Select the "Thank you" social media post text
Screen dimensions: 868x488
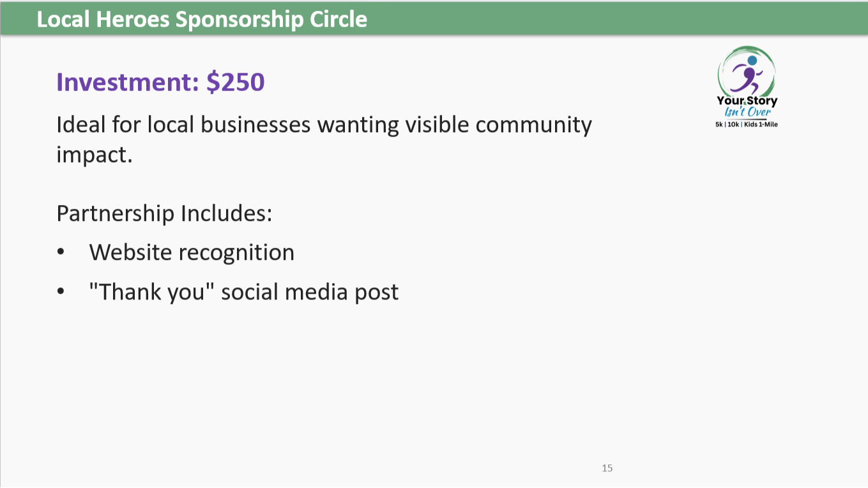click(244, 292)
